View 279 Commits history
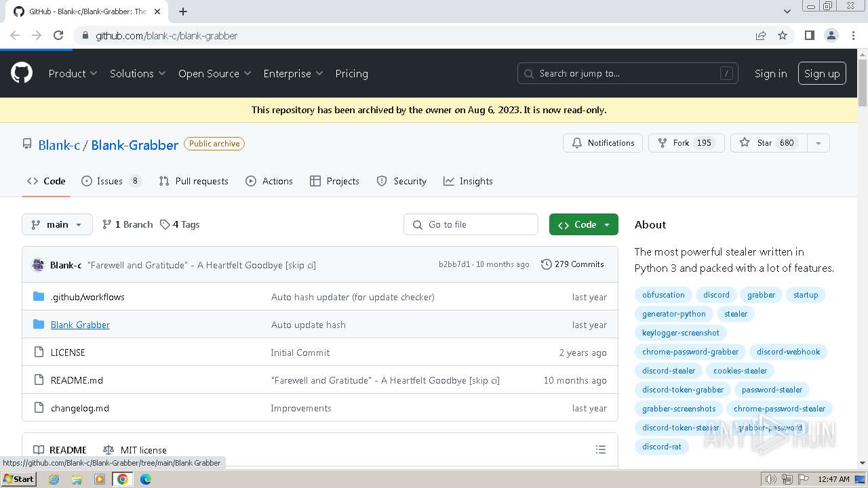Image resolution: width=868 pixels, height=488 pixels. click(x=572, y=264)
